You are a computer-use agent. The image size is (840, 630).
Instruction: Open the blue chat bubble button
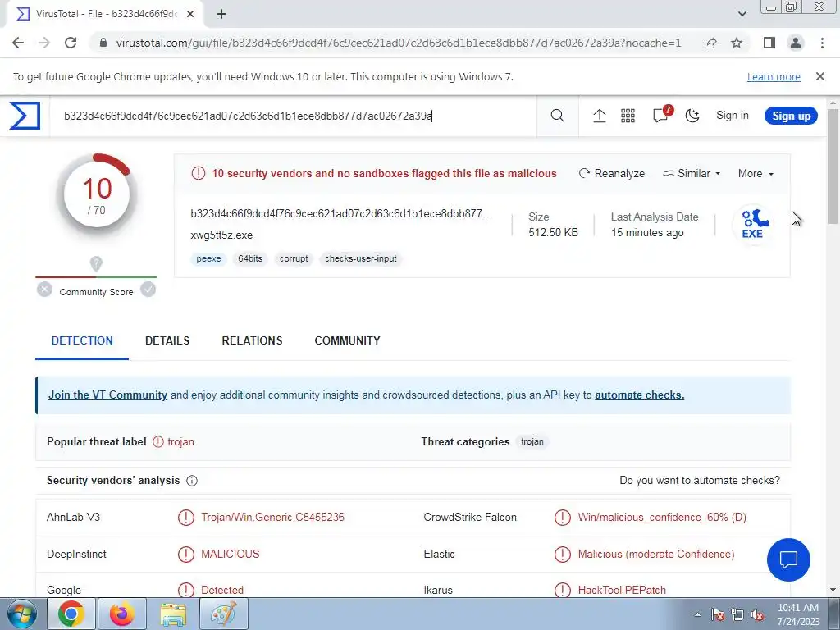point(788,559)
